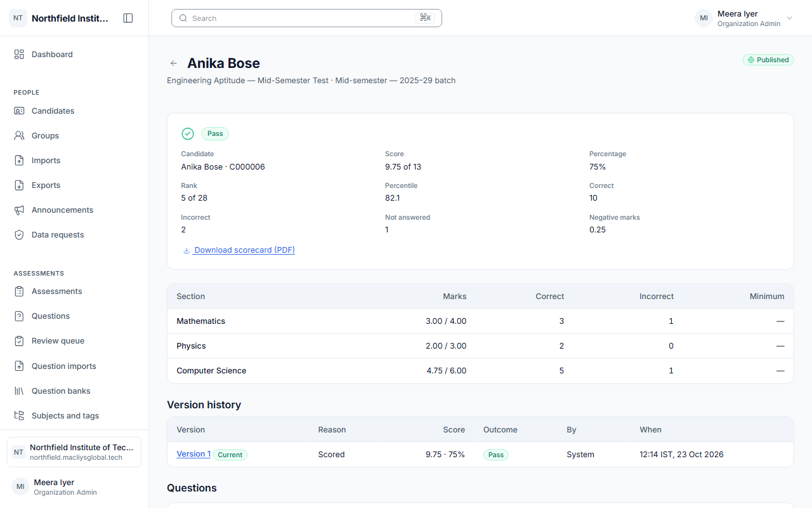Screen dimensions: 812x508
Task: Open Meera Iyer profile menu in sidebar
Action: pos(74,487)
